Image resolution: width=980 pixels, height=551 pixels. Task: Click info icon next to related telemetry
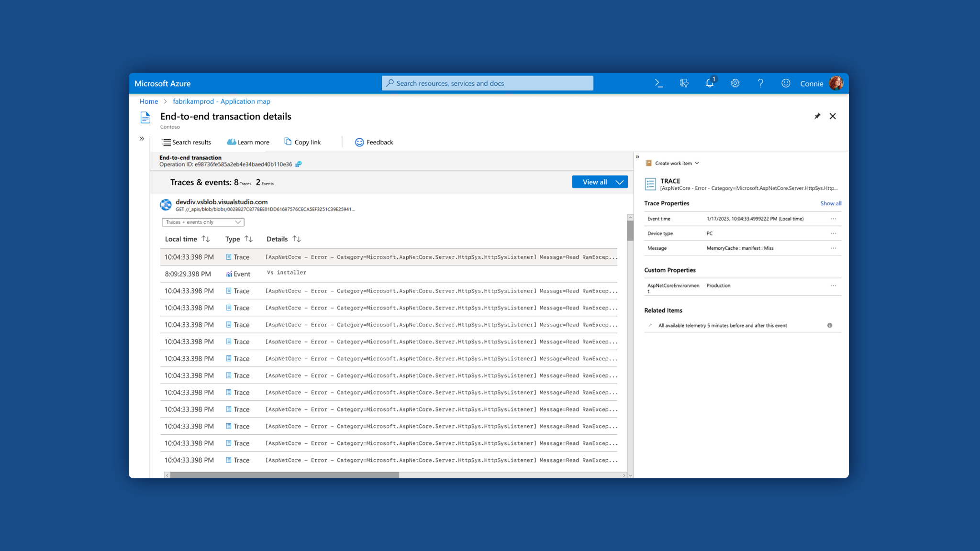pos(830,326)
